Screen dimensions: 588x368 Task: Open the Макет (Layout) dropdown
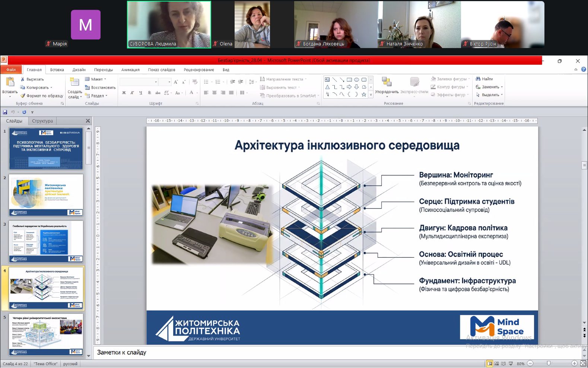click(96, 79)
